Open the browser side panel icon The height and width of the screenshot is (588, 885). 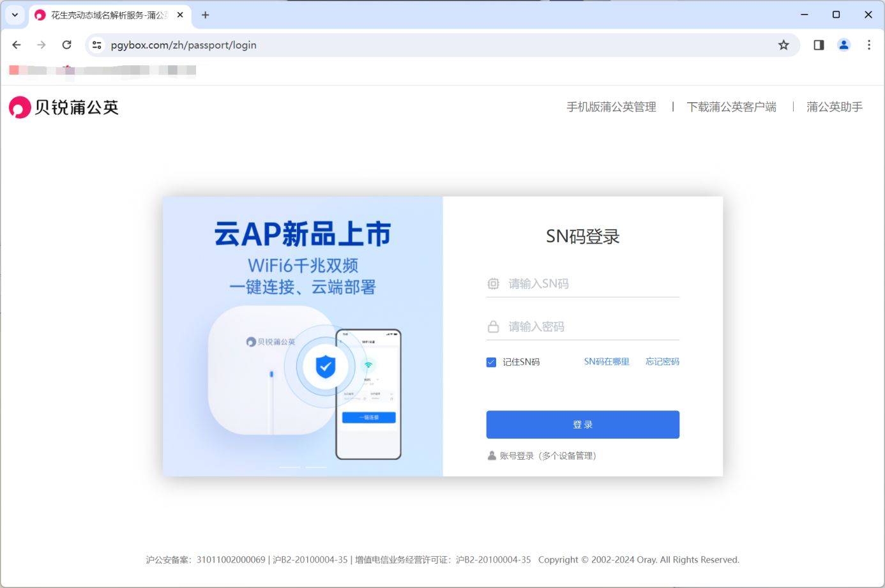819,45
